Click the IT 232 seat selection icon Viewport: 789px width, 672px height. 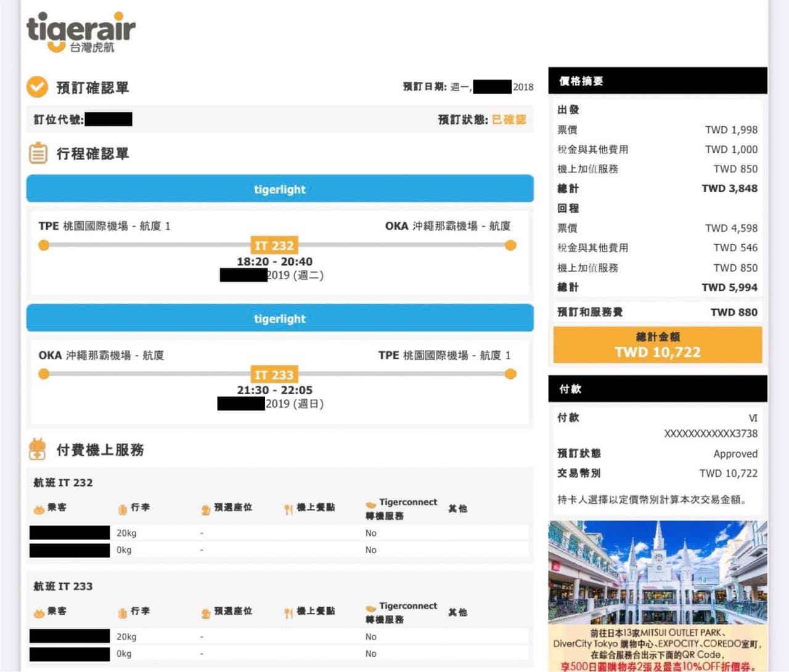coord(206,509)
